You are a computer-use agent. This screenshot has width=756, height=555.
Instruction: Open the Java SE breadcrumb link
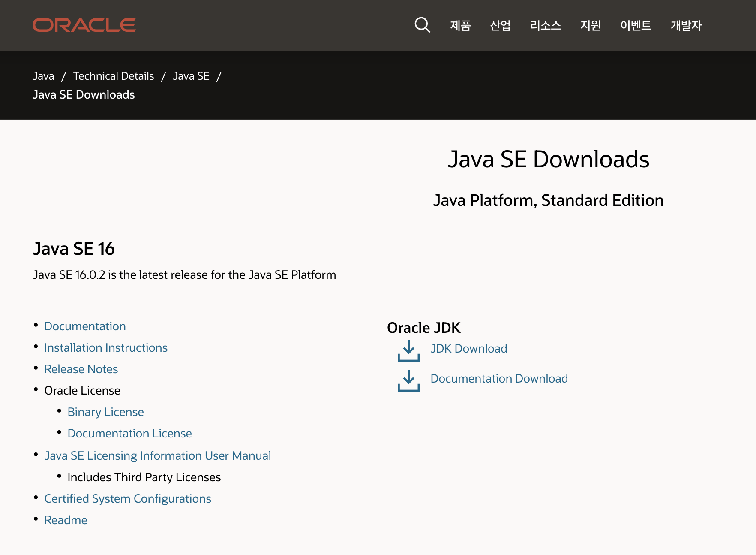(191, 76)
